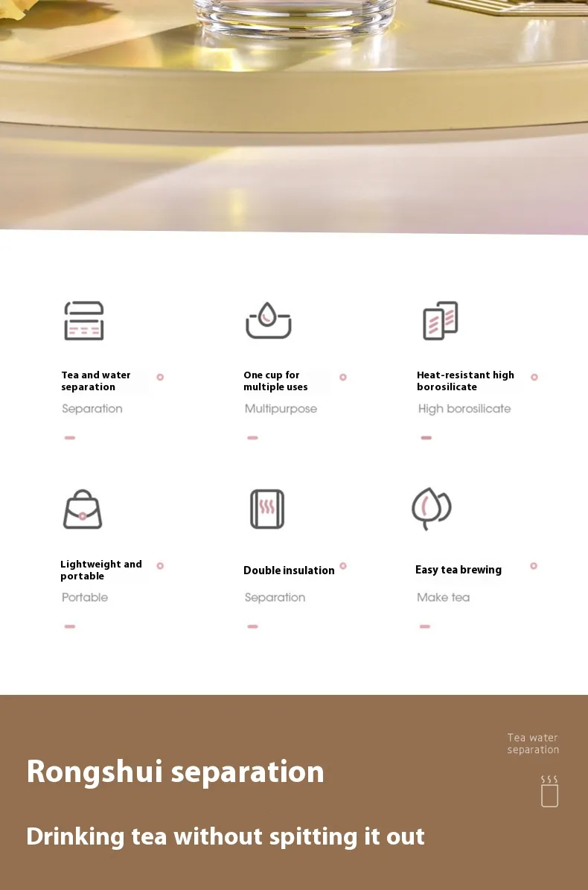Image resolution: width=588 pixels, height=890 pixels.
Task: Click the 'Easy tea brewing' feature text
Action: click(458, 570)
